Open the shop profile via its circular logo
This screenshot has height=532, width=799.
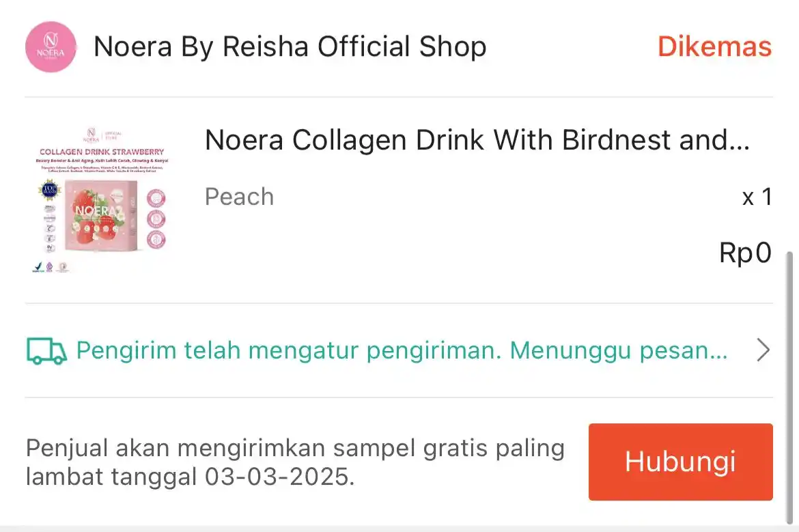coord(51,46)
